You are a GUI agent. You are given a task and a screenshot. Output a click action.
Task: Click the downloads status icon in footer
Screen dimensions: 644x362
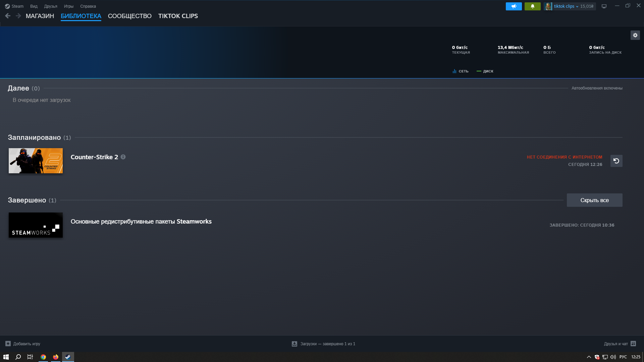(x=294, y=344)
